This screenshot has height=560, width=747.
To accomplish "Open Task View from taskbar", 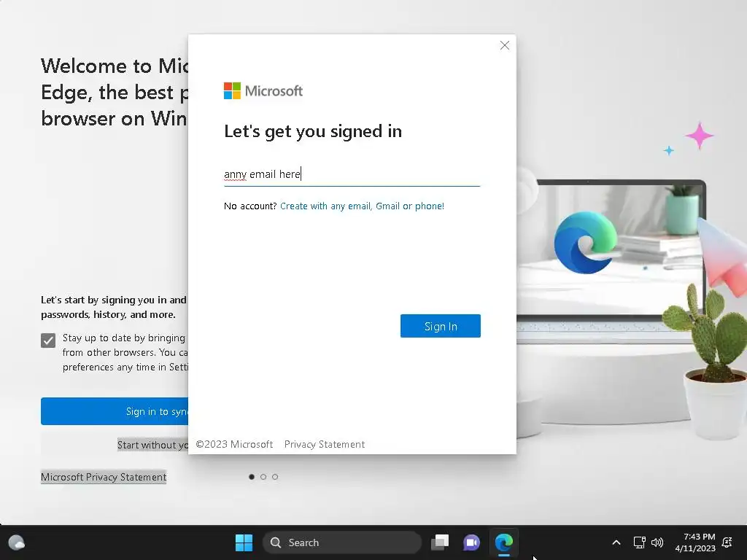I will pyautogui.click(x=440, y=542).
